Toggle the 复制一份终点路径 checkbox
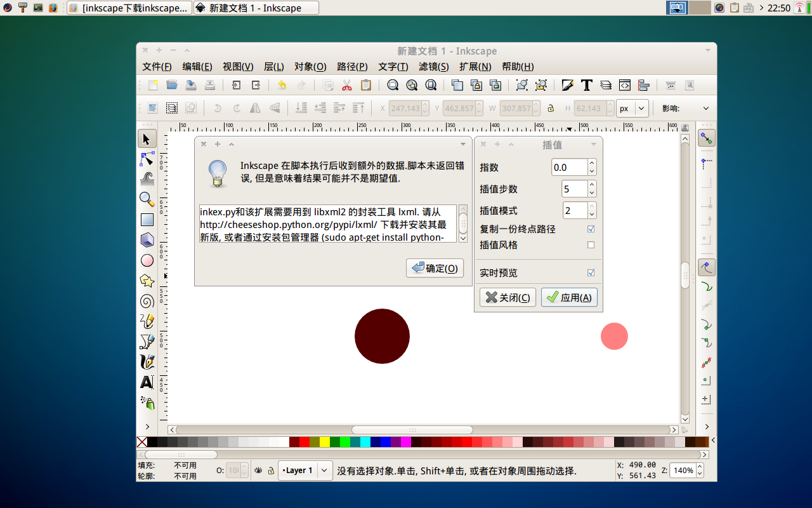The image size is (812, 508). [x=591, y=229]
